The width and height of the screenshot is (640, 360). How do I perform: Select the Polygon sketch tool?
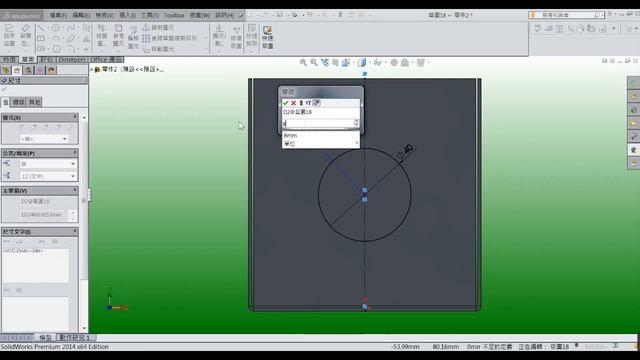point(56,49)
